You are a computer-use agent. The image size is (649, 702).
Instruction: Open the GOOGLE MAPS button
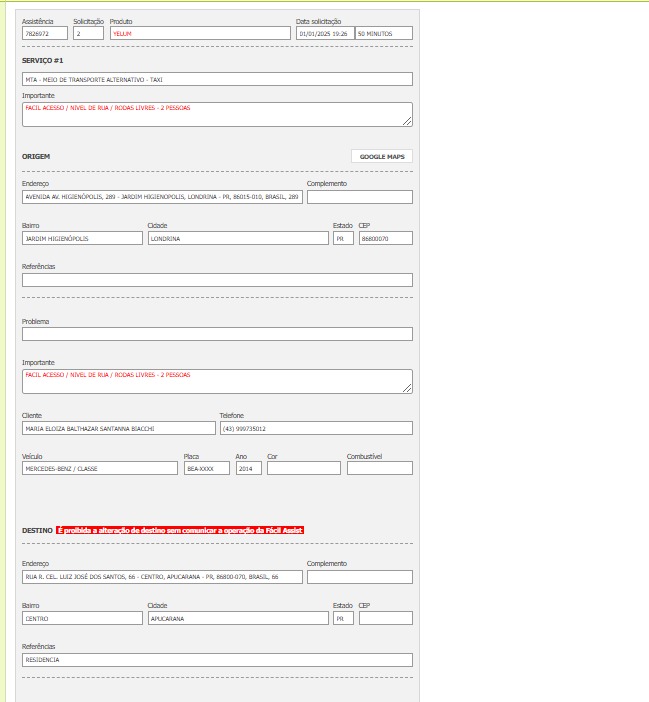(x=382, y=156)
